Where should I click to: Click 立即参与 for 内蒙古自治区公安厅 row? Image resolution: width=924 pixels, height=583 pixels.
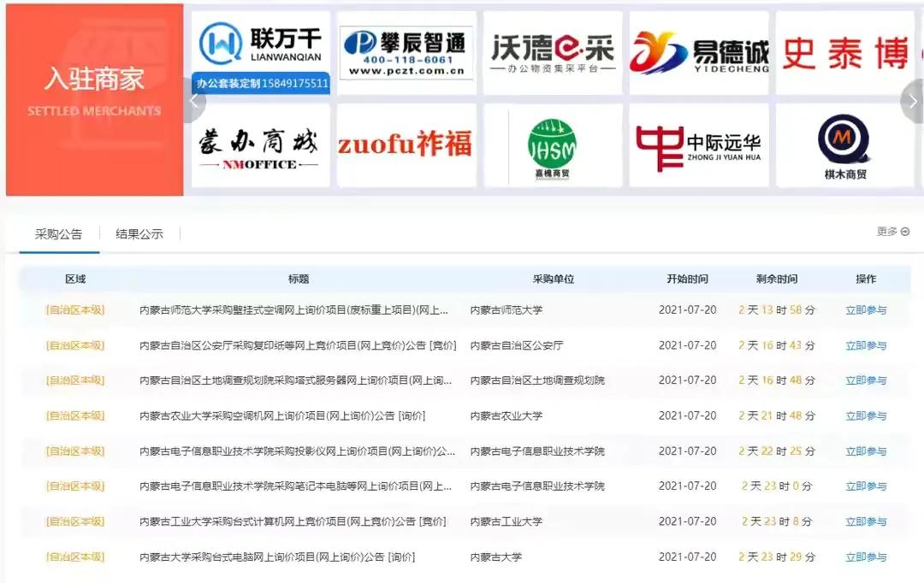pyautogui.click(x=866, y=345)
